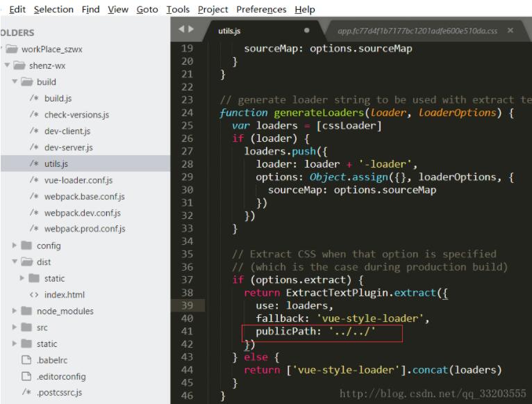Screen dimensions: 532x404
Task: Open index.html in the dist folder
Action: click(65, 295)
